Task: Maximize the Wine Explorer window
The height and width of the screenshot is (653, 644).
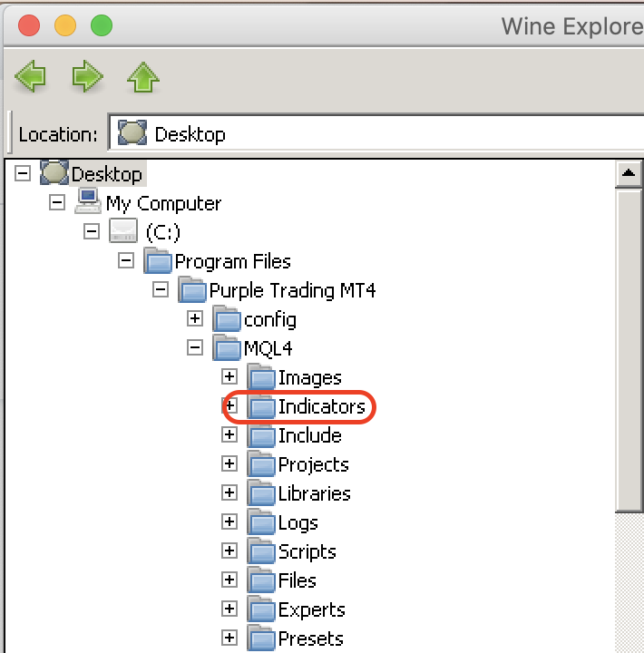Action: (102, 25)
